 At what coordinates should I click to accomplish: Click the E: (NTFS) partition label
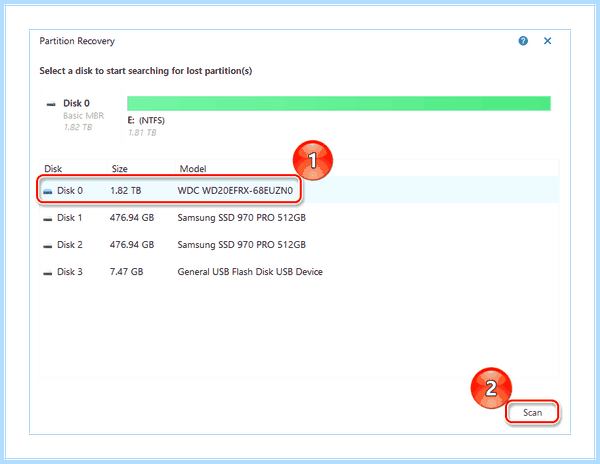pyautogui.click(x=146, y=120)
